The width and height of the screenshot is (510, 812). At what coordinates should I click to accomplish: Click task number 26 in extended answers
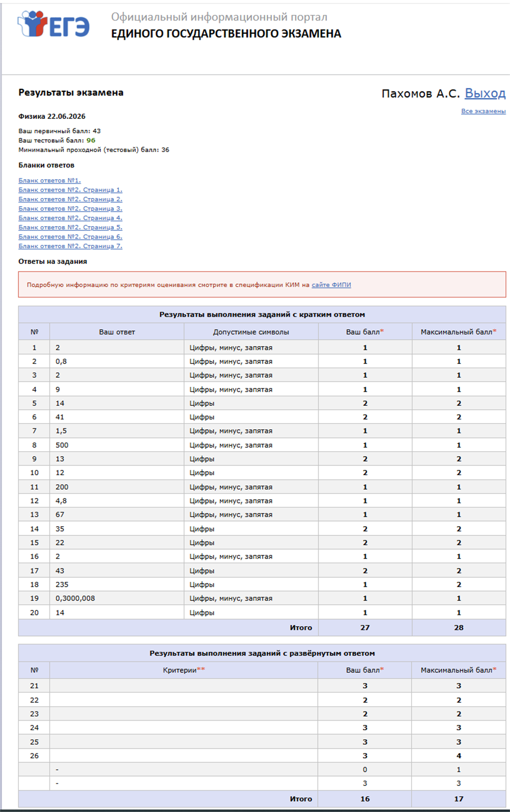click(x=34, y=756)
